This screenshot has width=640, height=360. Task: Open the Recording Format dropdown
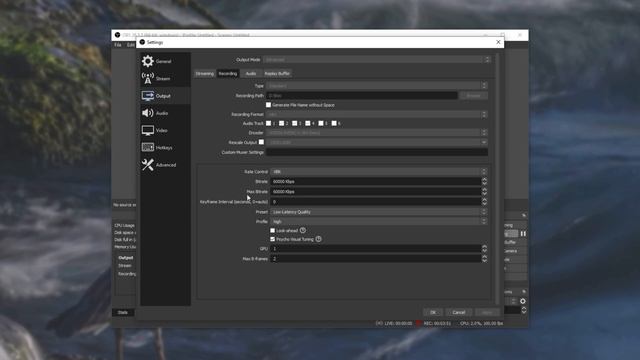point(377,114)
